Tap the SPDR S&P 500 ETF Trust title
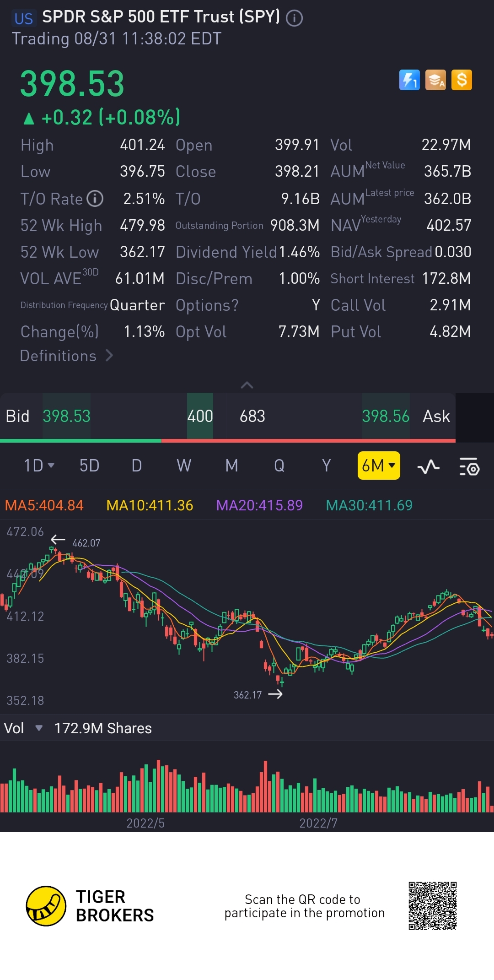This screenshot has height=980, width=494. 161,17
